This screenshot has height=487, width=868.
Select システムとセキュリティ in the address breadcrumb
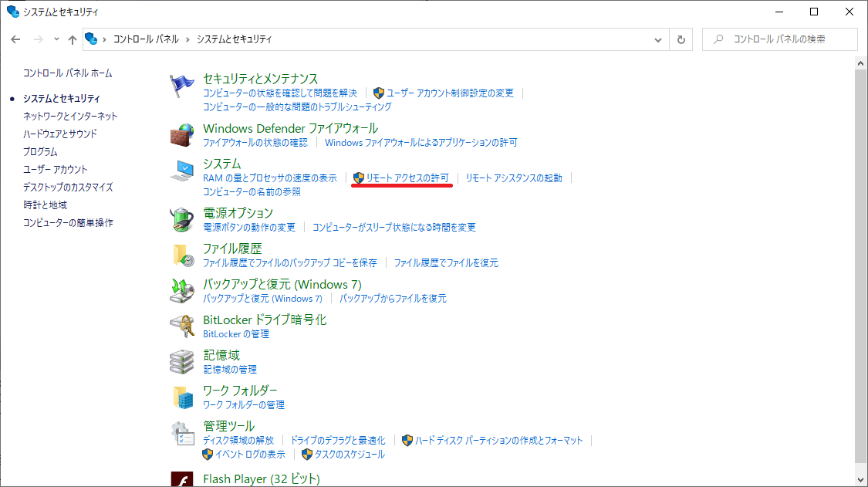pyautogui.click(x=234, y=39)
